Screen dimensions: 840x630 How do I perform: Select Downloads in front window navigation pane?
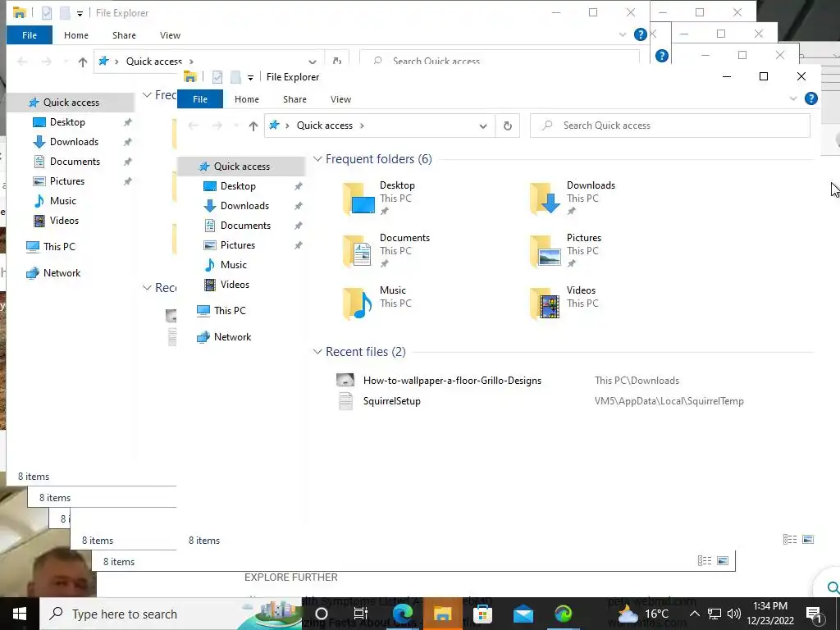pos(244,206)
